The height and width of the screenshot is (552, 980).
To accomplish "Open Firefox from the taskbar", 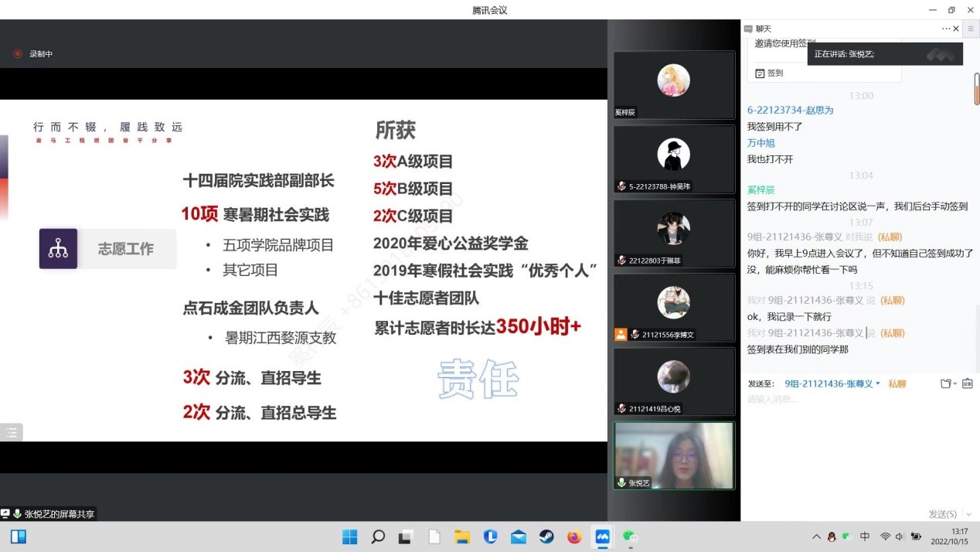I will [x=573, y=537].
